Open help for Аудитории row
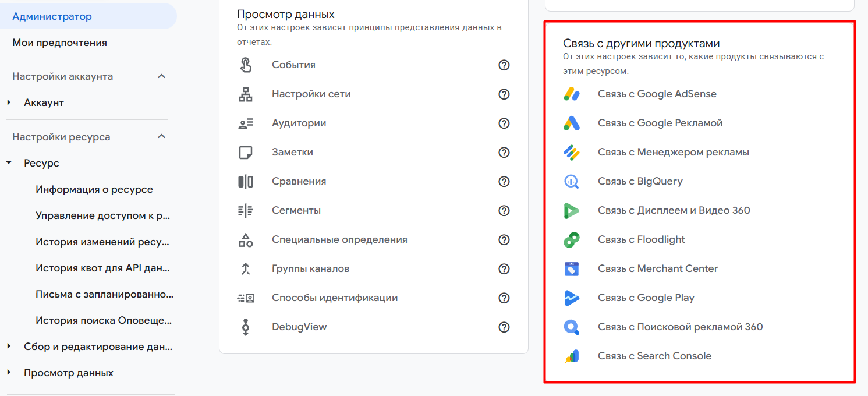Image resolution: width=868 pixels, height=396 pixels. point(504,123)
